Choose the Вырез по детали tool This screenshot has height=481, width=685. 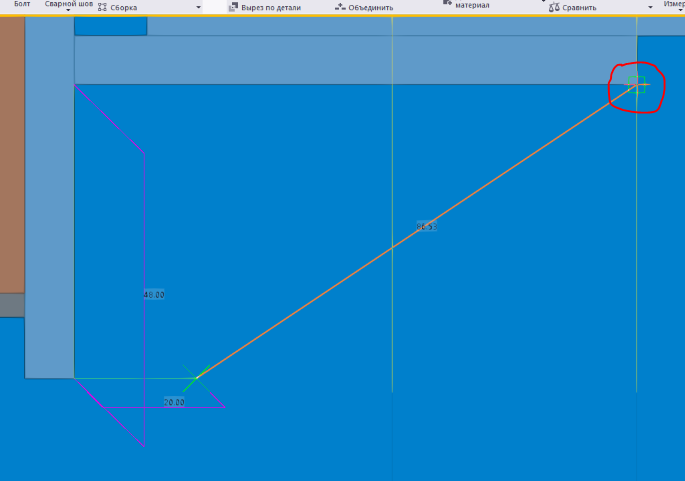pos(265,7)
